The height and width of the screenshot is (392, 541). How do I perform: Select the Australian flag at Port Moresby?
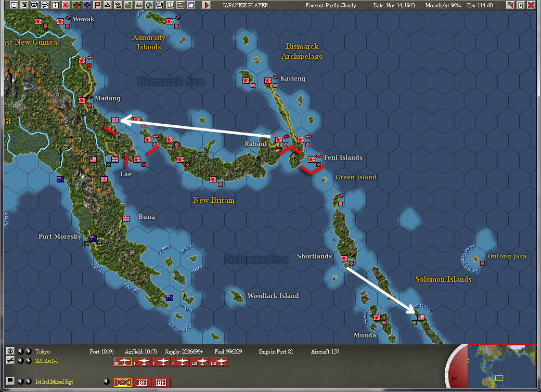point(93,238)
